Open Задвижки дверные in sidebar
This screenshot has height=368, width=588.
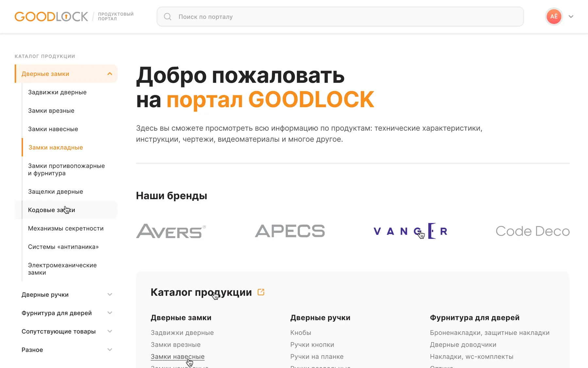click(x=57, y=92)
